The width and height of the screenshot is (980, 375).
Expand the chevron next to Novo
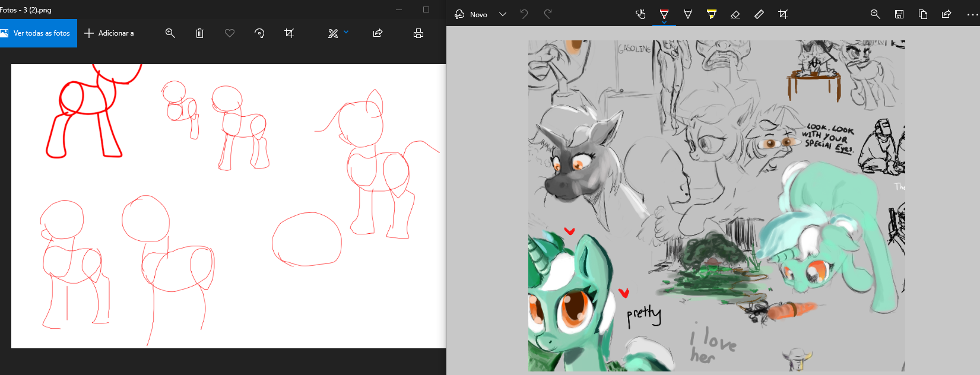coord(503,14)
